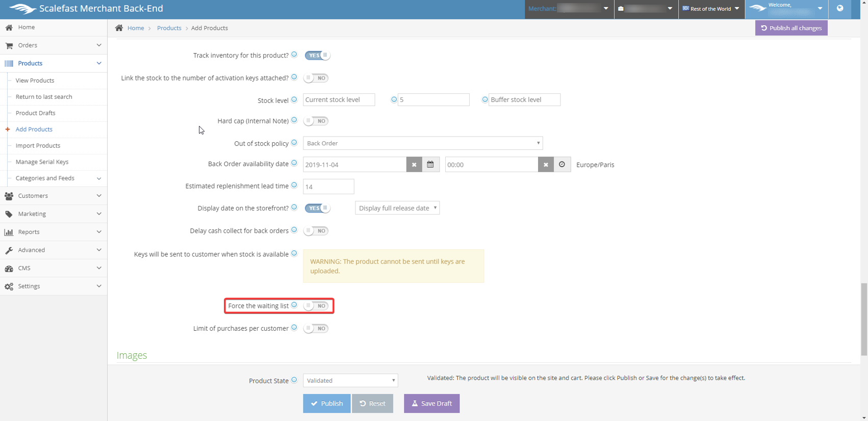Image resolution: width=868 pixels, height=421 pixels.
Task: Open Display full release date dropdown
Action: click(397, 208)
